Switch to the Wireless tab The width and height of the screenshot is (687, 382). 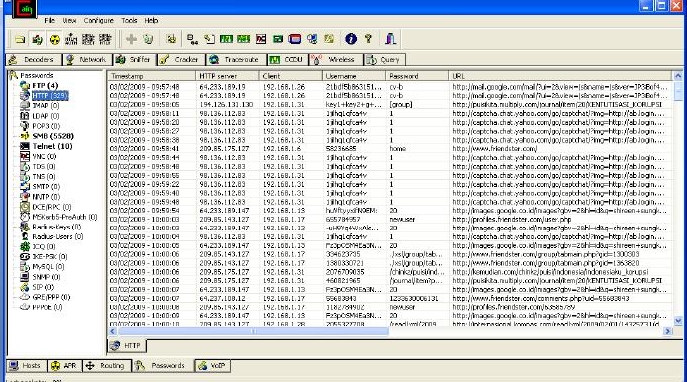(336, 60)
